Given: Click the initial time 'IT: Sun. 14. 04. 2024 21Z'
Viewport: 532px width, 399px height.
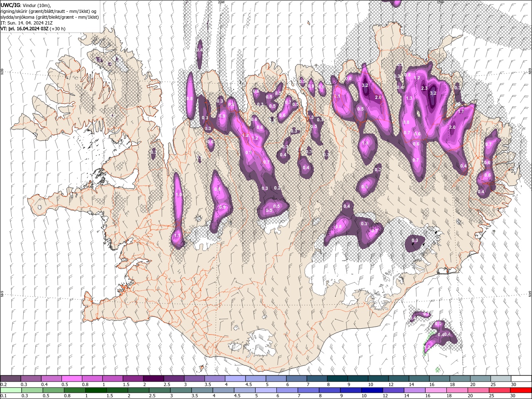Looking at the screenshot, I should point(27,23).
